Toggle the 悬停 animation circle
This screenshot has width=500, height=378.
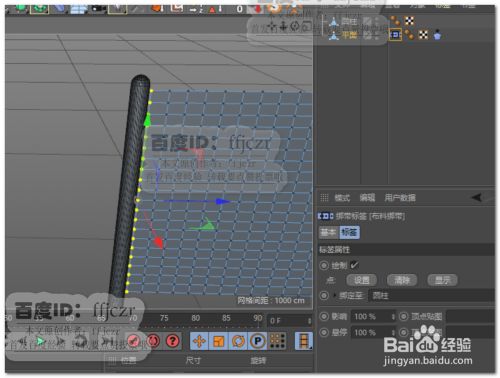(x=324, y=332)
